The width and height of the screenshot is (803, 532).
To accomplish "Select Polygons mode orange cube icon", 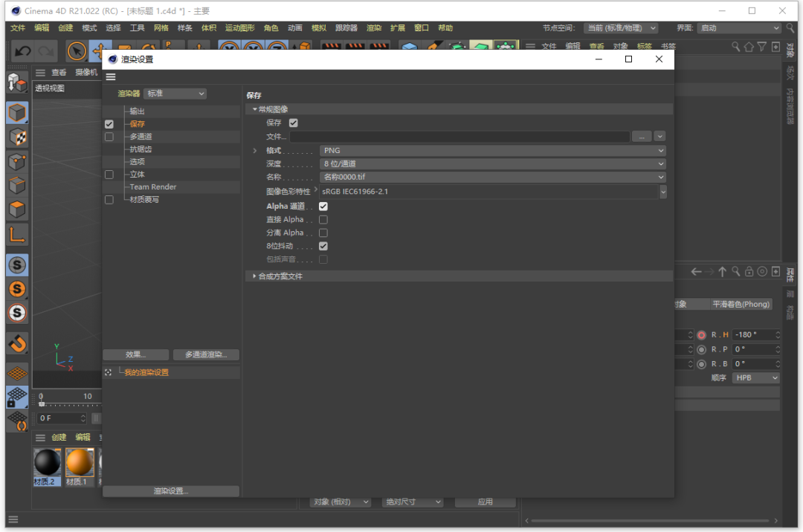I will click(17, 210).
